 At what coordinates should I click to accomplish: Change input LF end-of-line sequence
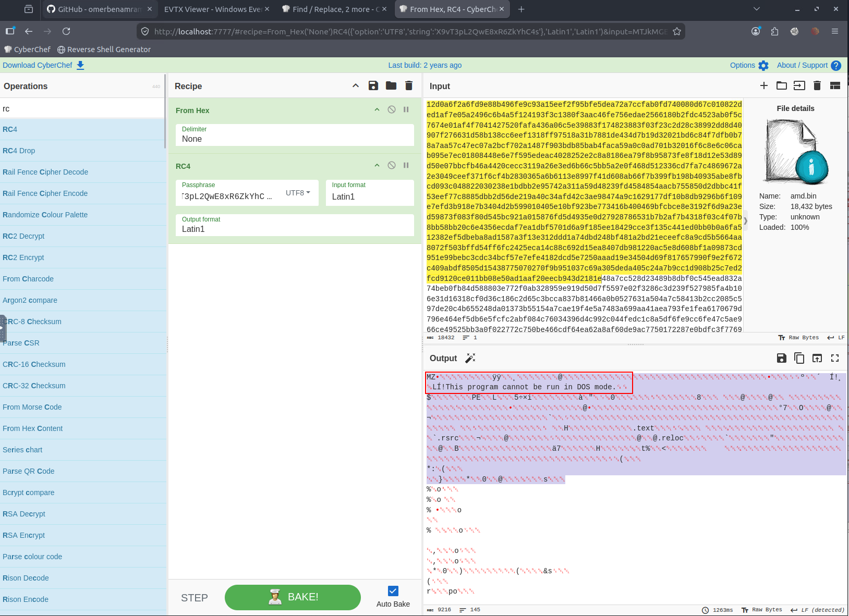pyautogui.click(x=836, y=338)
